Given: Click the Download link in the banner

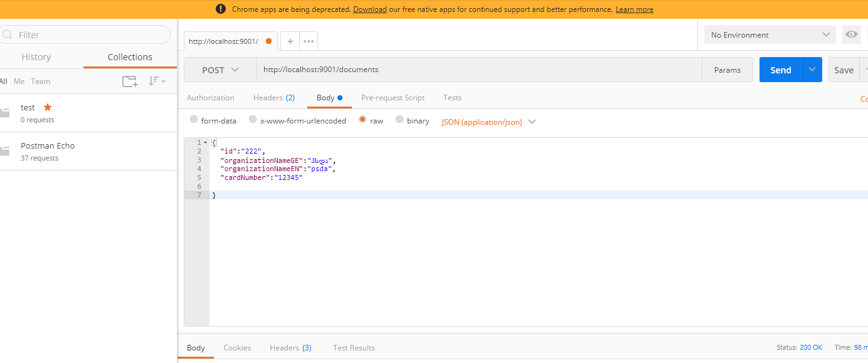Looking at the screenshot, I should coord(369,9).
